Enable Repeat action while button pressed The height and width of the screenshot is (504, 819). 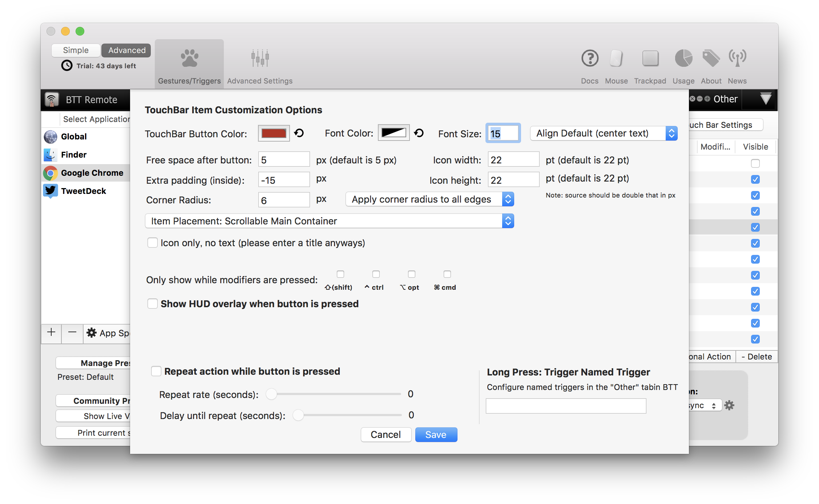[156, 371]
